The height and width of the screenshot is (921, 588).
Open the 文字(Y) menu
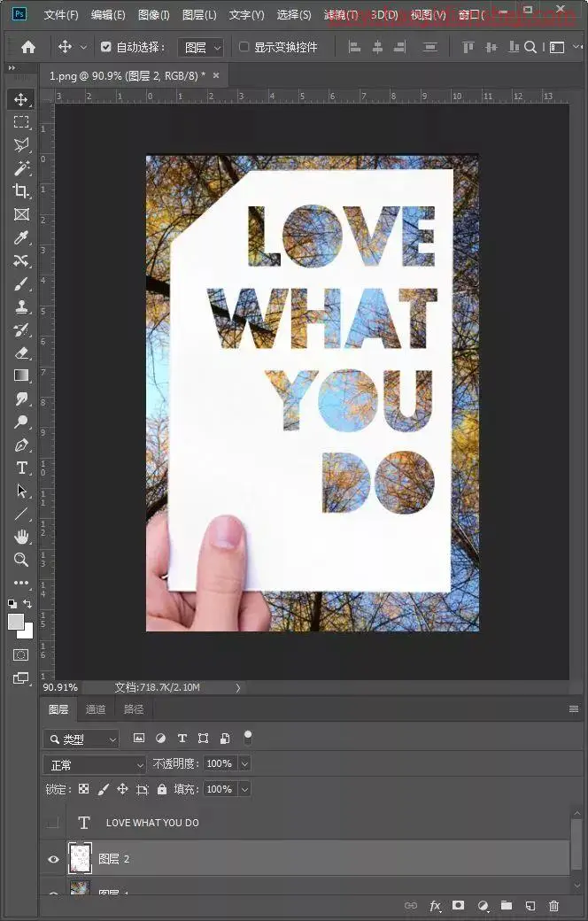pos(247,15)
